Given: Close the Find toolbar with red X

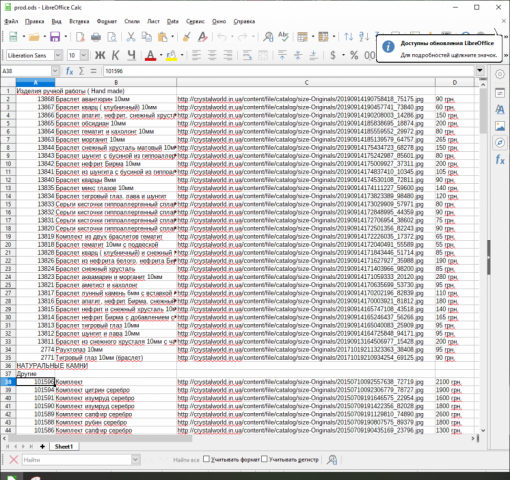Looking at the screenshot, I should tap(13, 460).
